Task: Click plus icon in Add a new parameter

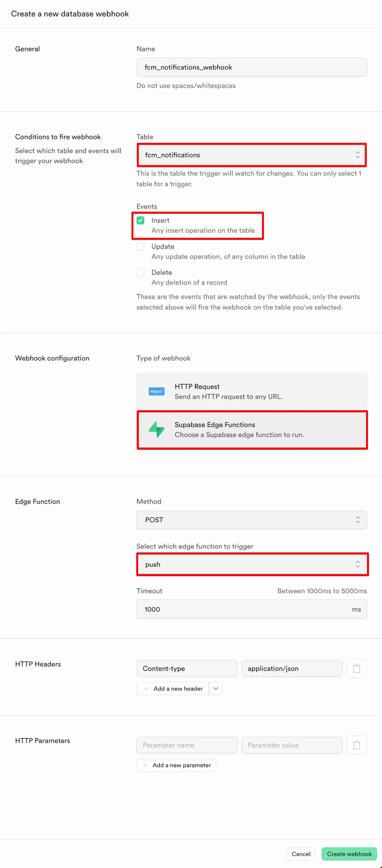Action: click(x=145, y=765)
